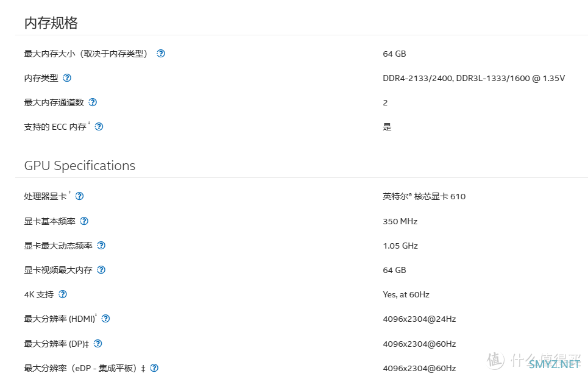Click the 支持的 ECC 内存 label
Image resolution: width=588 pixels, height=376 pixels.
(55, 127)
